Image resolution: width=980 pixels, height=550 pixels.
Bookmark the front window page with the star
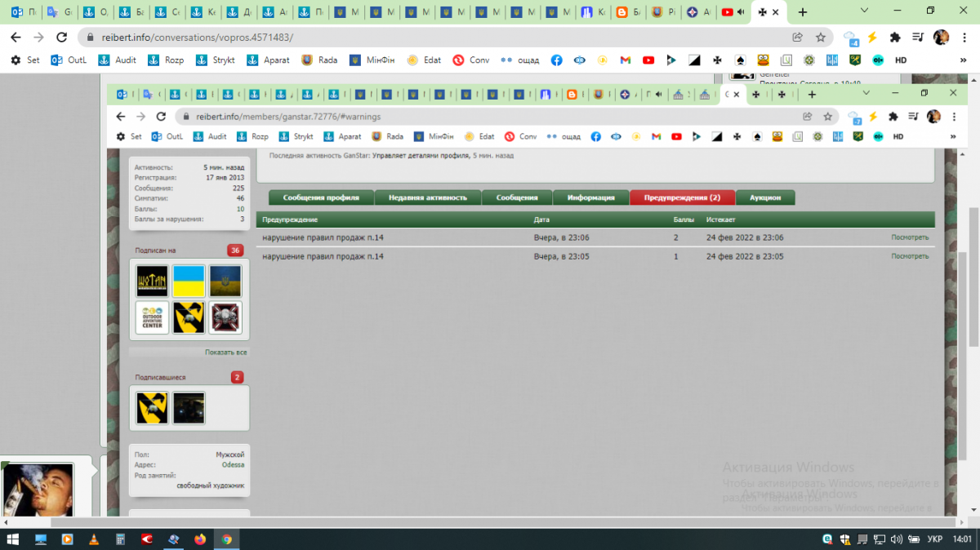[x=827, y=117]
